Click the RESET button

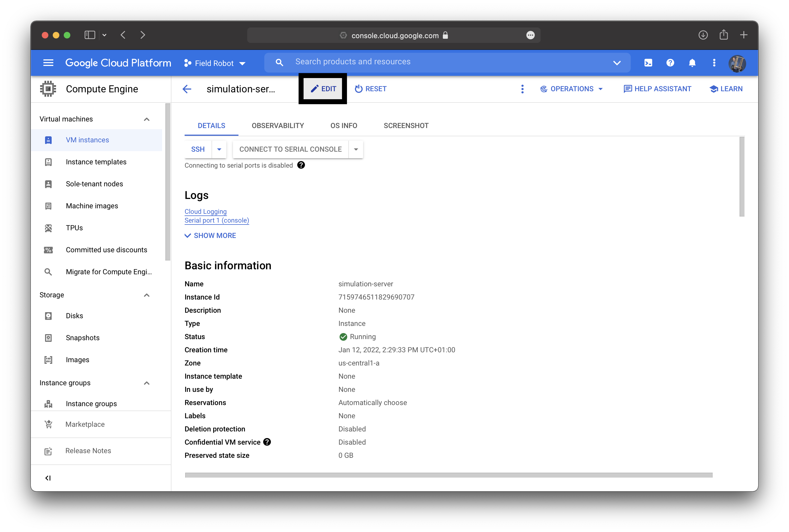370,89
